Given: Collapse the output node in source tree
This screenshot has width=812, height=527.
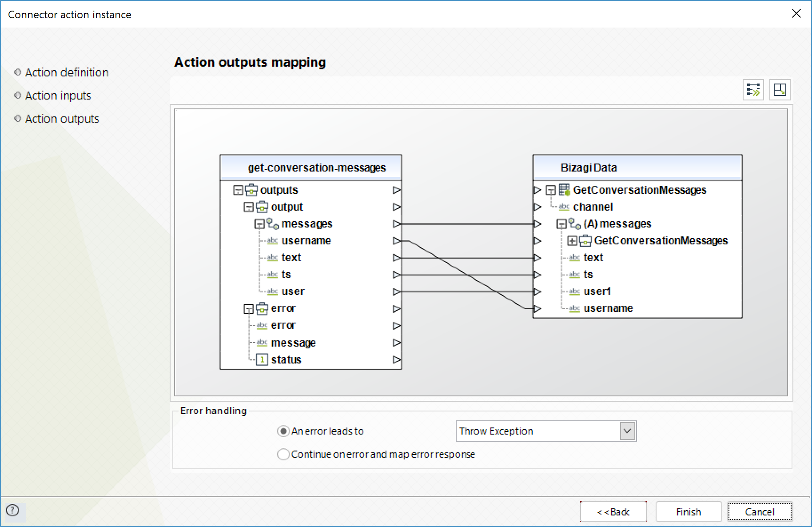Looking at the screenshot, I should [249, 207].
